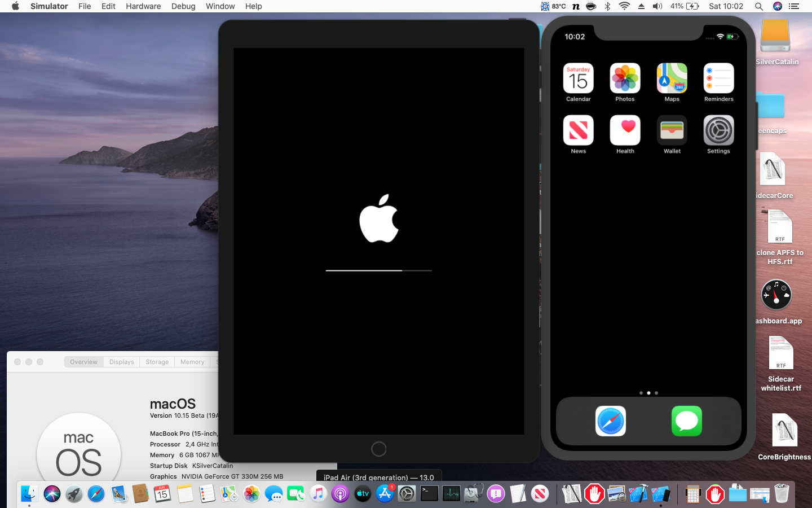
Task: Open Music from the Dock
Action: point(318,494)
